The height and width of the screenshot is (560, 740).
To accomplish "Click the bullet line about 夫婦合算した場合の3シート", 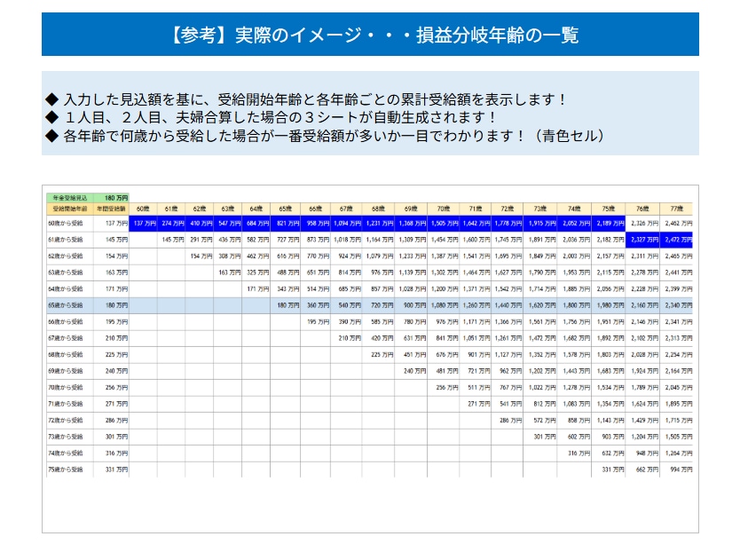I will pyautogui.click(x=271, y=117).
